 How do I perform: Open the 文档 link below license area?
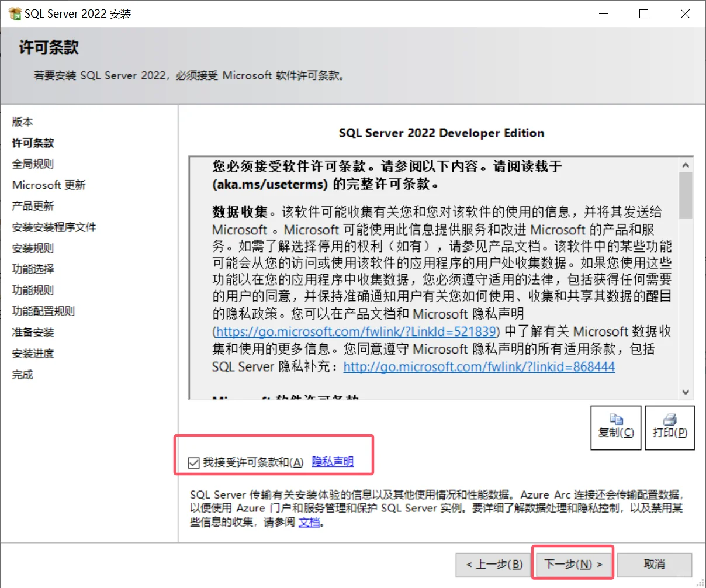pos(309,522)
